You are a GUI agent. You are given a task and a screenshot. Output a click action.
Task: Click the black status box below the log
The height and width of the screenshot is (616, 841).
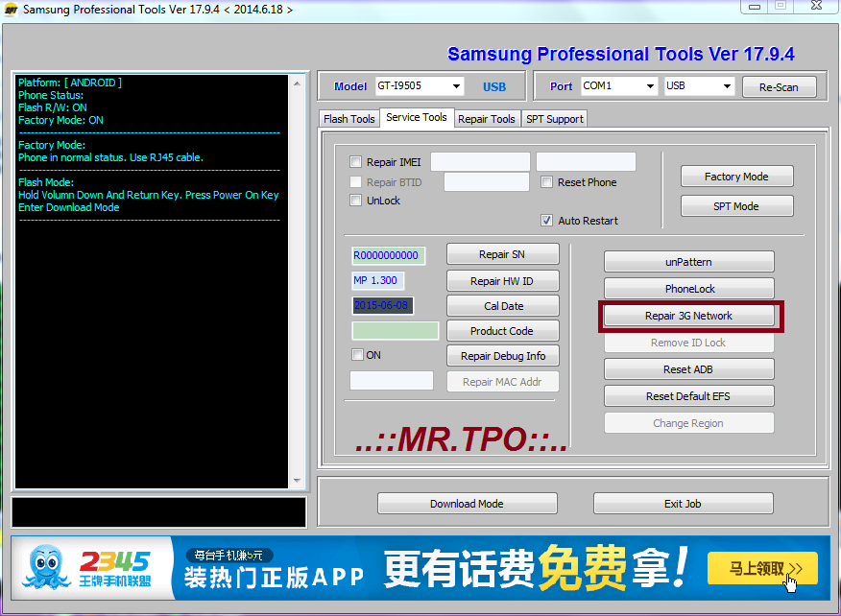coord(158,512)
